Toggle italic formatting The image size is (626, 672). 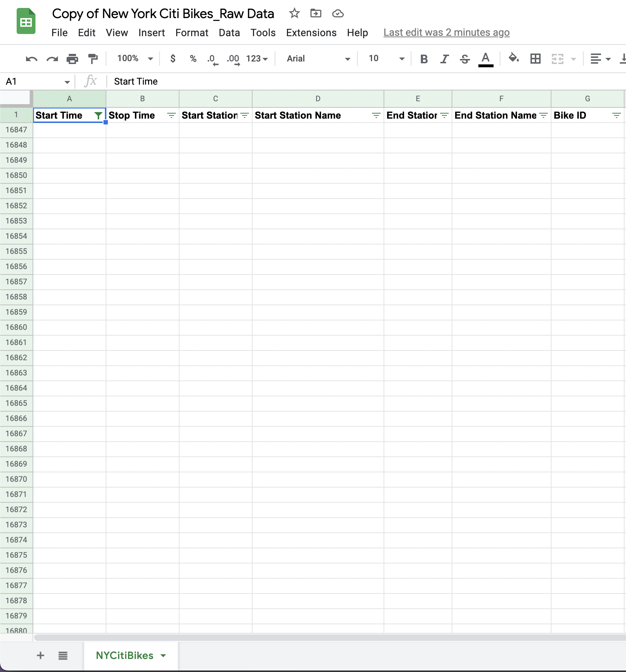pos(444,59)
